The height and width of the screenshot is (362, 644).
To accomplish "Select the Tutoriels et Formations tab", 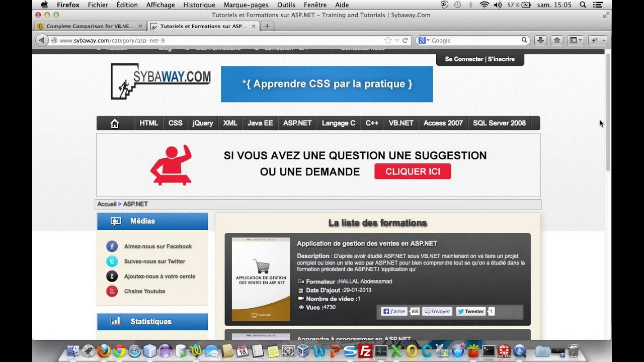I will coord(204,26).
